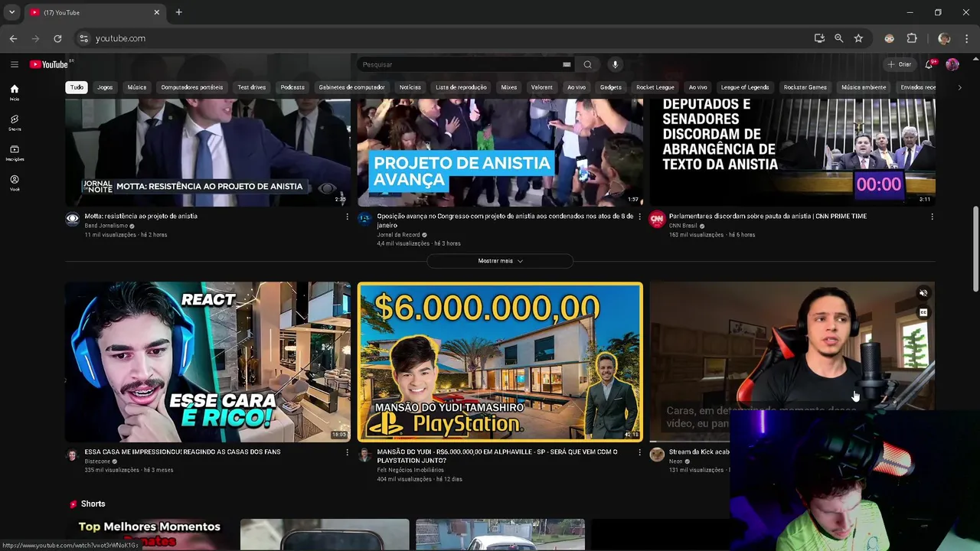Open options for Motta resistência video
This screenshot has height=551, width=980.
(x=347, y=217)
